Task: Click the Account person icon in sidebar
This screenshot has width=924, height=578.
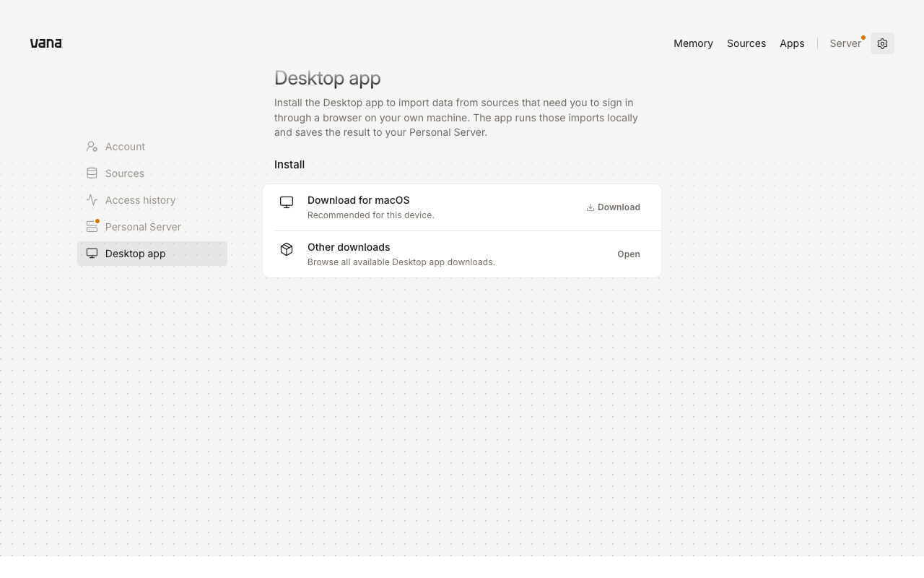Action: [92, 147]
